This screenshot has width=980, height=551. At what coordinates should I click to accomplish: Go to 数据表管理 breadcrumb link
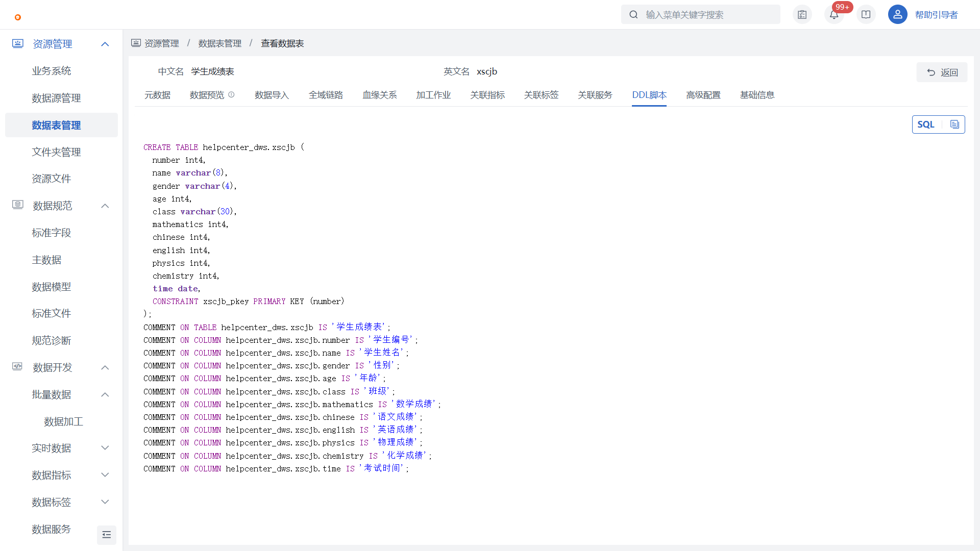[x=220, y=43]
